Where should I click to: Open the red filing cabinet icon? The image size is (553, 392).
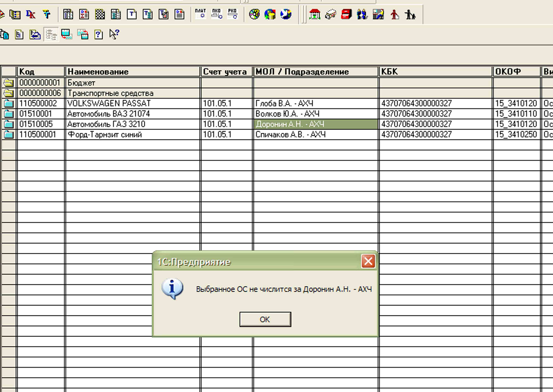(346, 14)
